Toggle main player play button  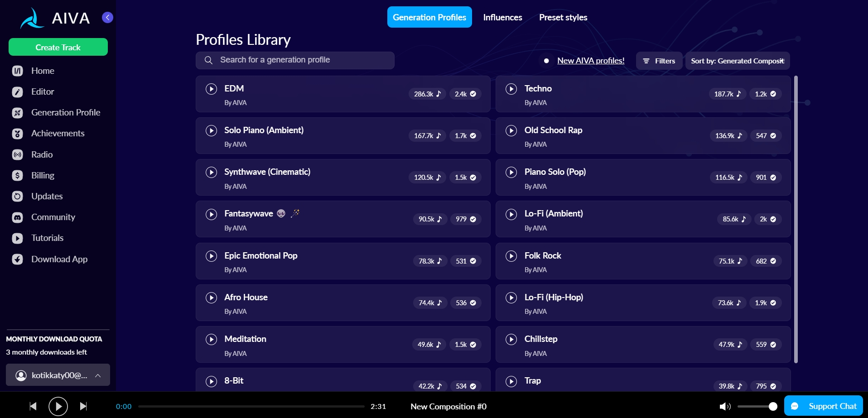[x=58, y=406]
